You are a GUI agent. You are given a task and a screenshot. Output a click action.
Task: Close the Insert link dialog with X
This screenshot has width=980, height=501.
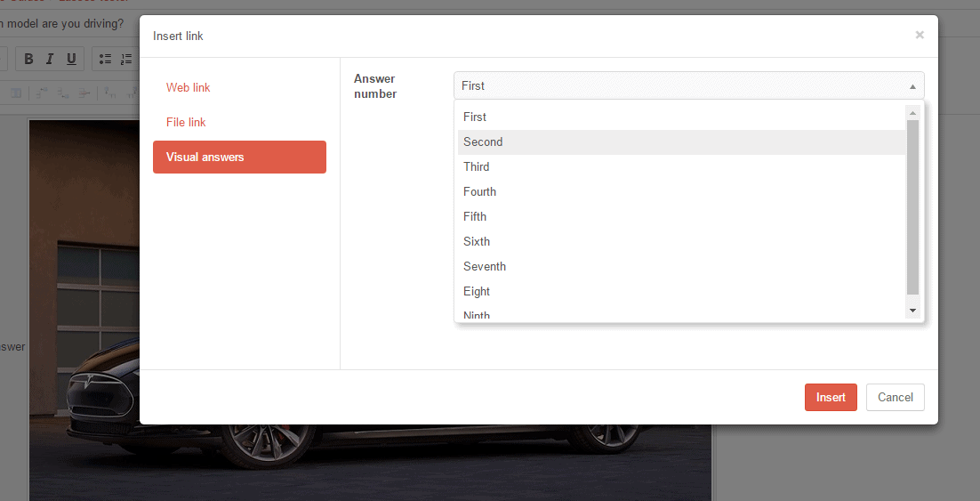click(920, 35)
